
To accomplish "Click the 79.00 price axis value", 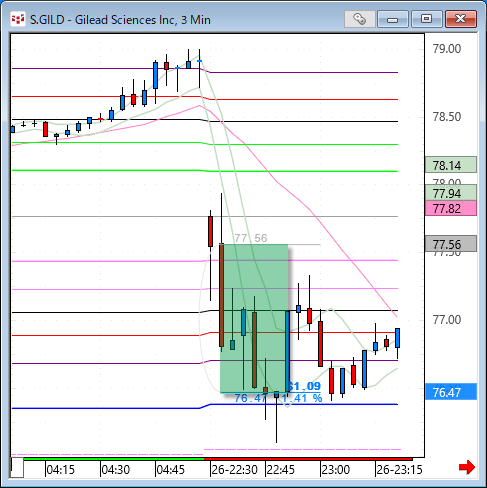I will (447, 49).
